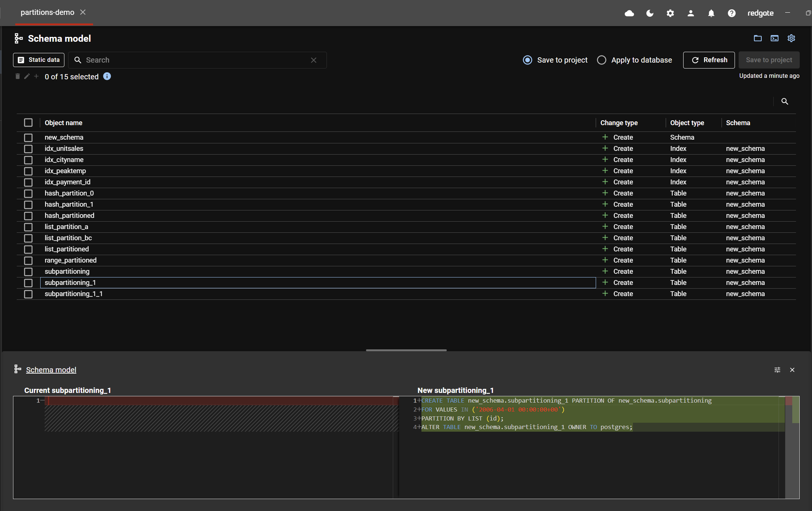Check the hash_partition_0 checkbox
The width and height of the screenshot is (812, 511).
tap(28, 193)
